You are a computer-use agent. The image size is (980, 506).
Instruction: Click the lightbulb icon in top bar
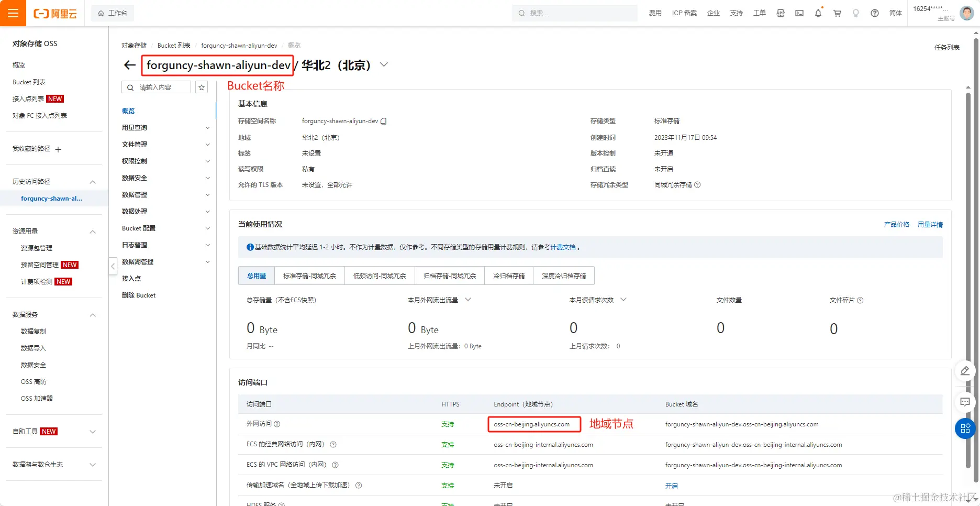coord(856,13)
